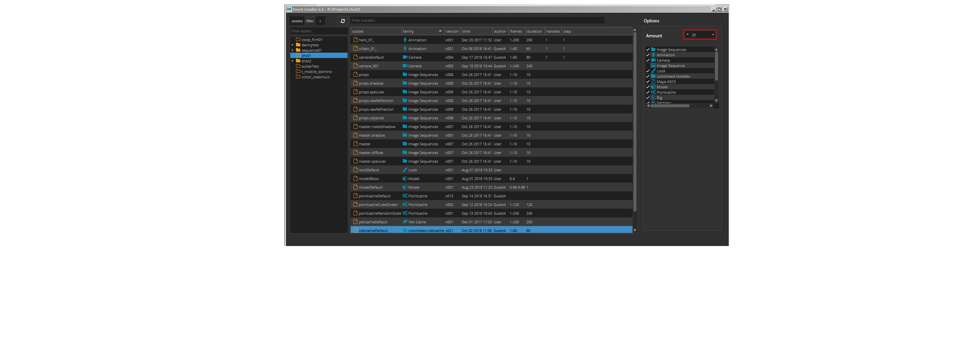Uncheck the Look family checkbox
This screenshot has width=980, height=360.
coord(648,71)
